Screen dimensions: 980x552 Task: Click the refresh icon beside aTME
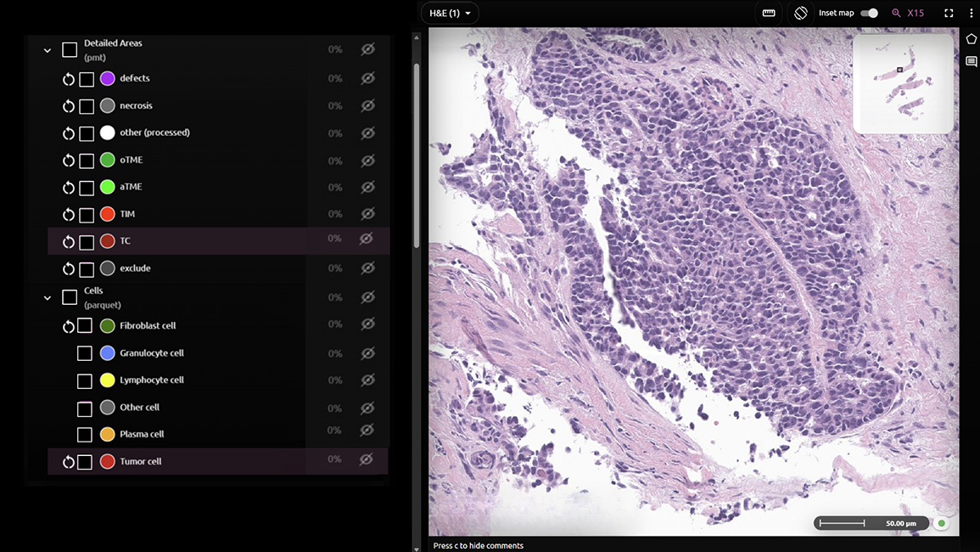coord(69,188)
